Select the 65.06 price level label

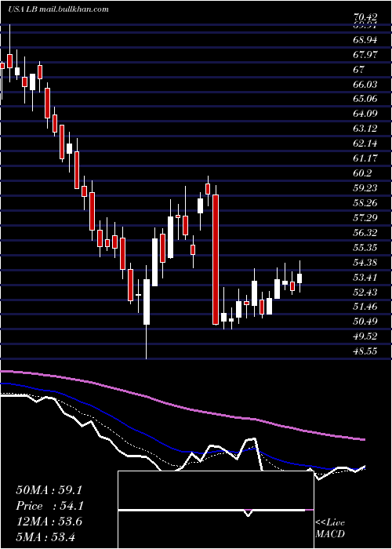coord(365,99)
